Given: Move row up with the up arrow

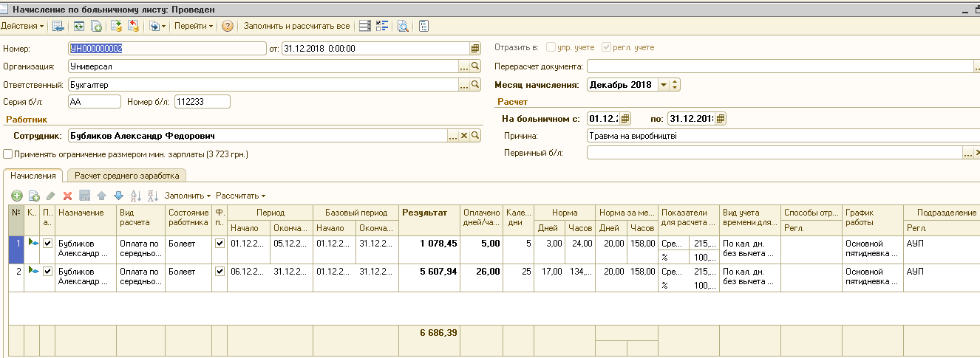Looking at the screenshot, I should click(102, 196).
